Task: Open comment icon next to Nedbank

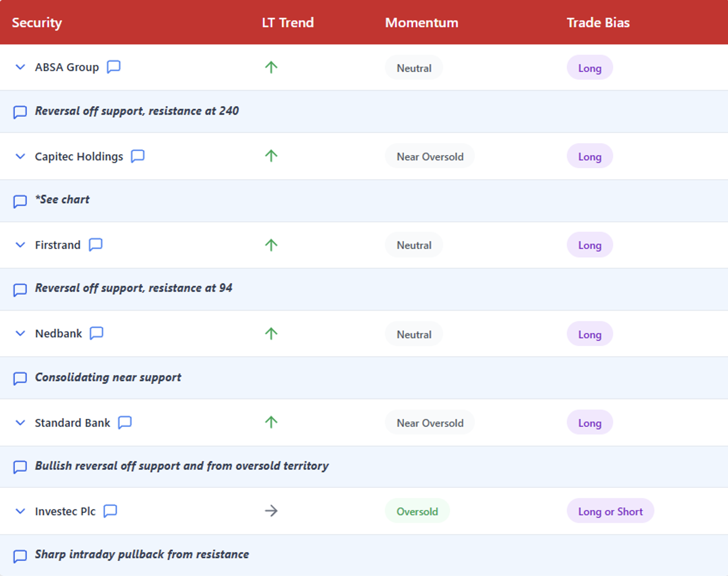Action: point(96,333)
